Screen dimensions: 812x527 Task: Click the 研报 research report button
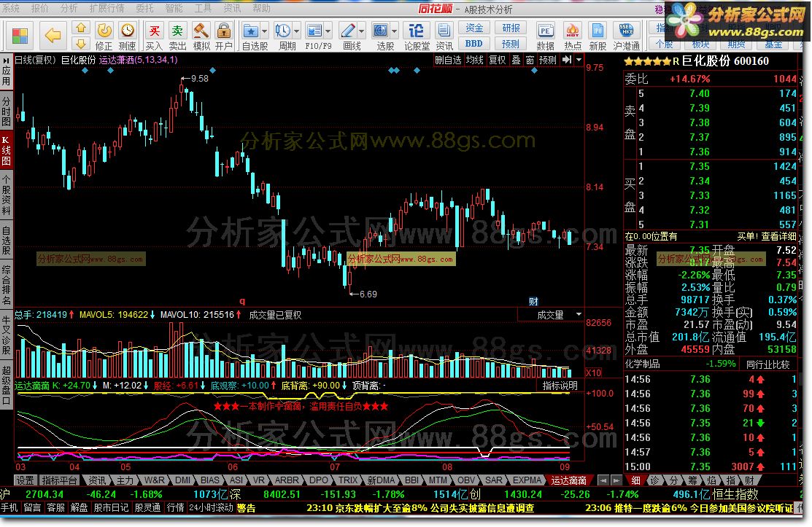pos(511,28)
